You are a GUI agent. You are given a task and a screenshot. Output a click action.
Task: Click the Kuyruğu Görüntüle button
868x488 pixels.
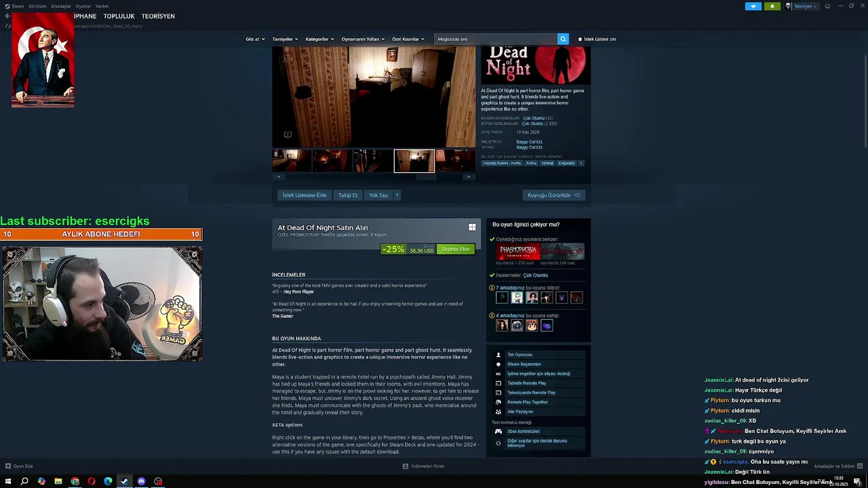554,195
